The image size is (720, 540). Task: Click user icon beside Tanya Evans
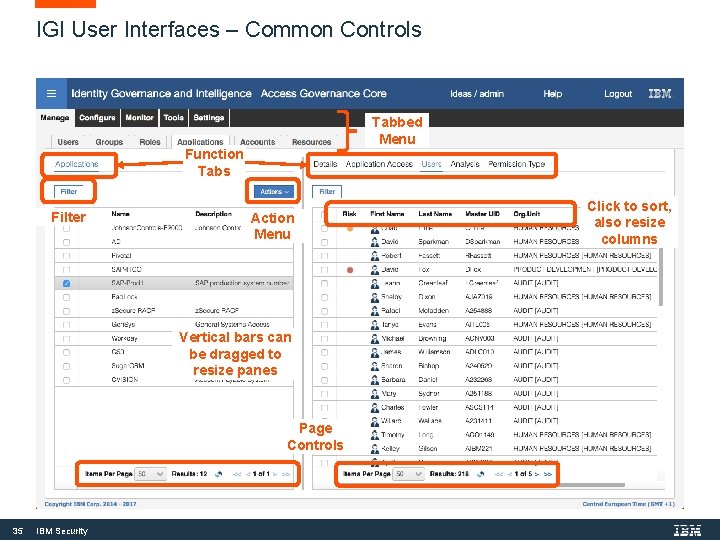click(x=375, y=325)
